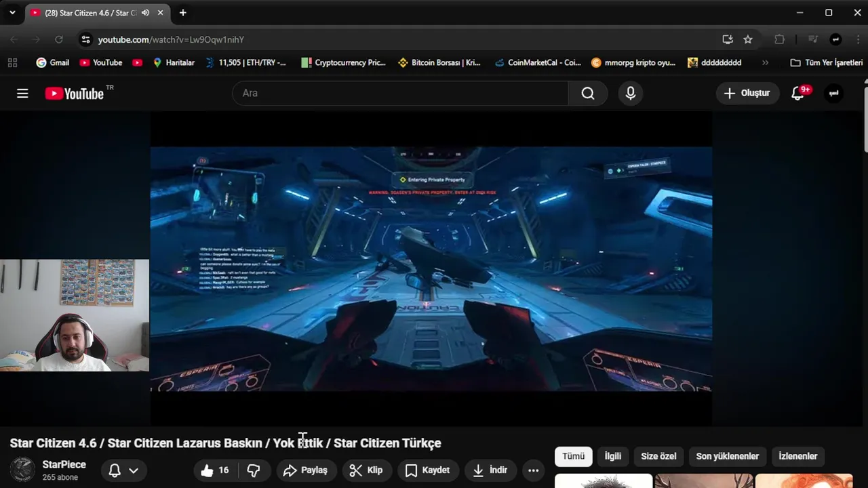Click the Klip clip button

pos(366,470)
